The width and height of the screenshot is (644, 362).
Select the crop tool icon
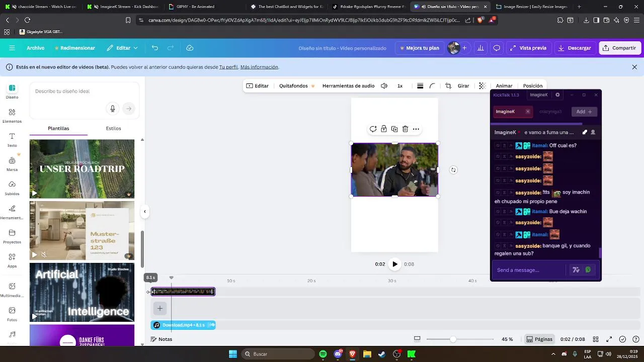448,86
